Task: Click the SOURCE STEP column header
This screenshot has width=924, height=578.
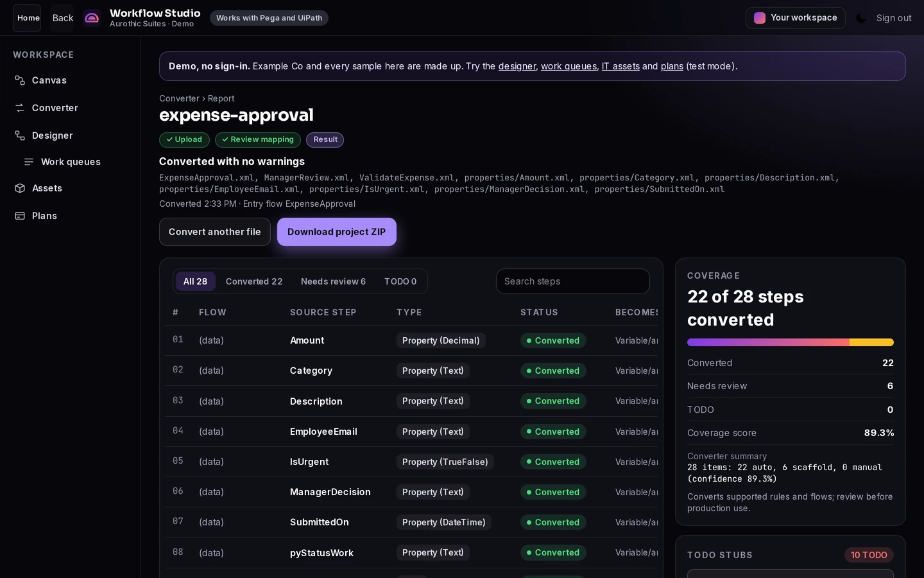Action: [x=323, y=312]
